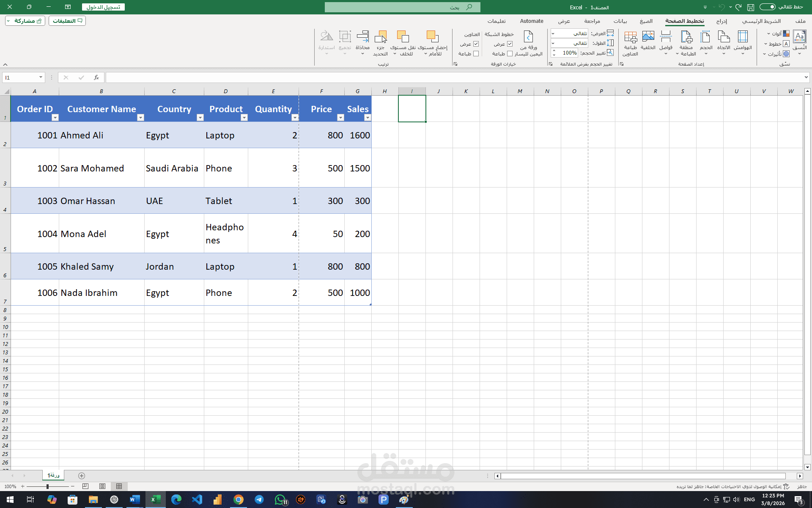Select sheet tab ورقة1
Image resolution: width=812 pixels, height=508 pixels.
tap(53, 475)
